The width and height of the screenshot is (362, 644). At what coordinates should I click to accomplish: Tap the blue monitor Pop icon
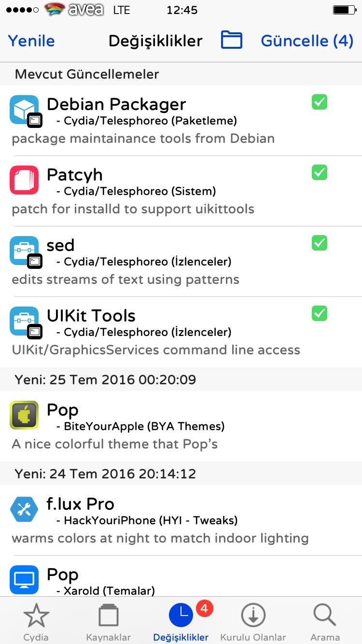point(24,580)
